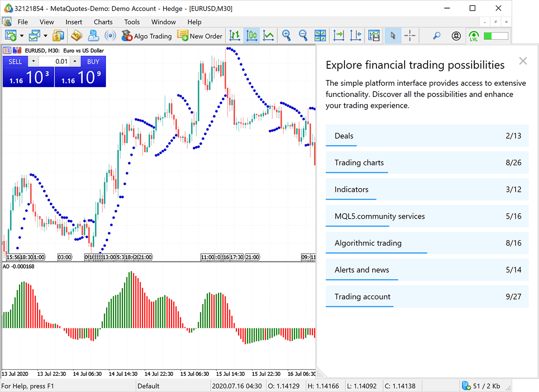This screenshot has height=392, width=539.
Task: Open the new chart dropdown arrow
Action: [21, 35]
